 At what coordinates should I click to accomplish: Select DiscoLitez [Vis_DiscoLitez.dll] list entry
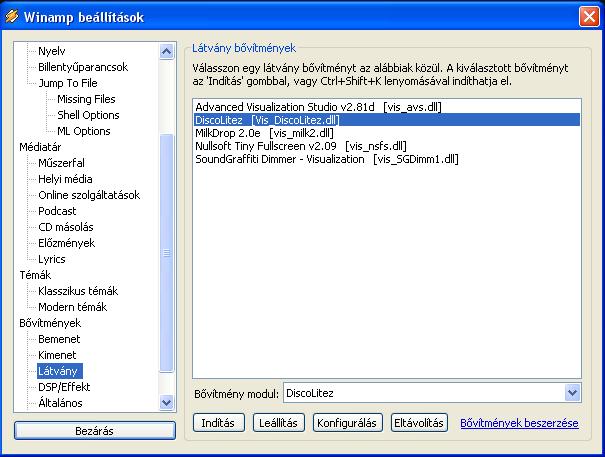pos(387,120)
